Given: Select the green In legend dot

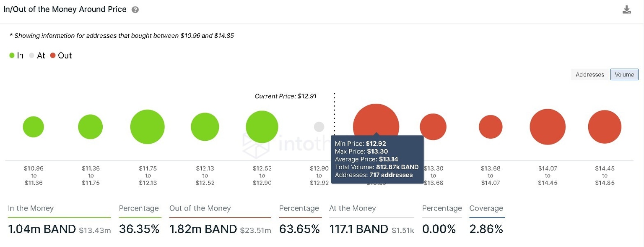Looking at the screenshot, I should point(11,55).
